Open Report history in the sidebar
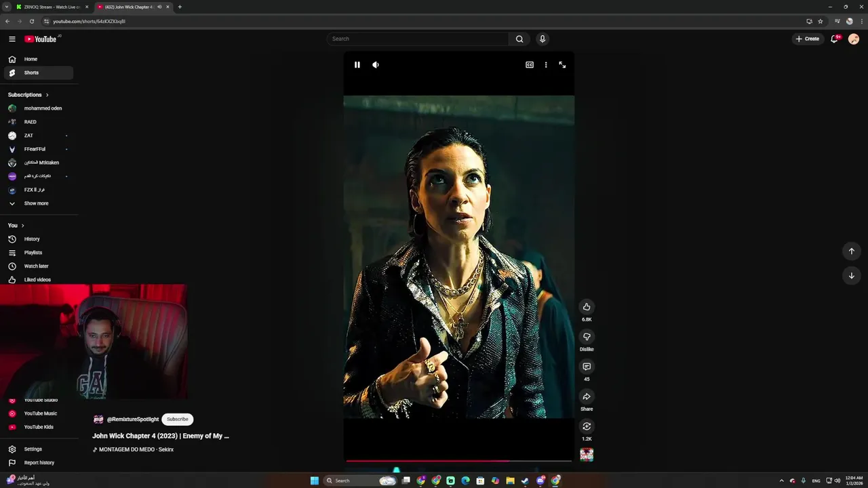Screen dimensions: 868x488 pos(39,463)
